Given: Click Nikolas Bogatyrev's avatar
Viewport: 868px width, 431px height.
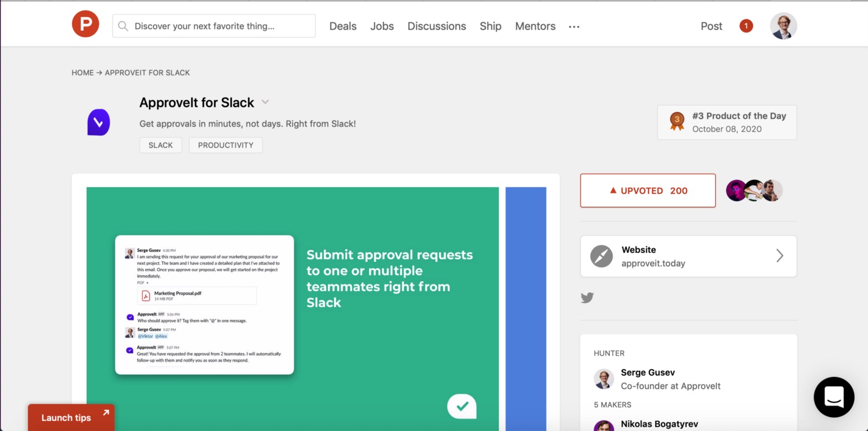Looking at the screenshot, I should [604, 426].
